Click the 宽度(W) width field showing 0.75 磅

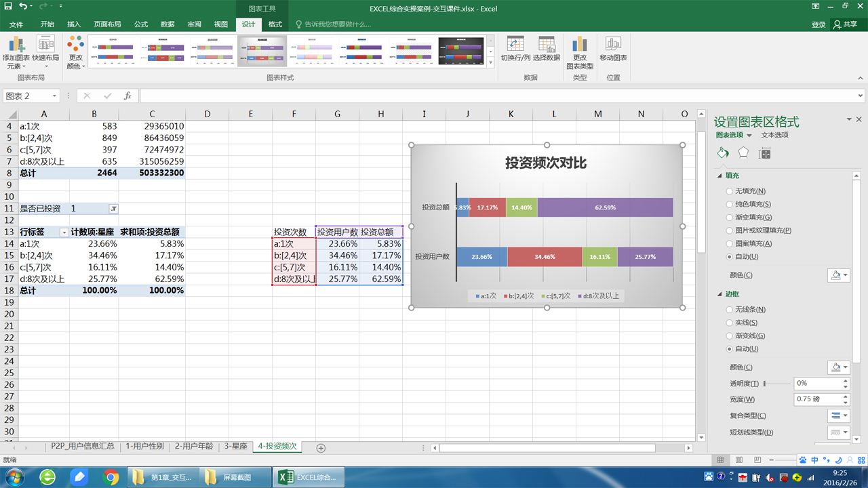click(817, 399)
